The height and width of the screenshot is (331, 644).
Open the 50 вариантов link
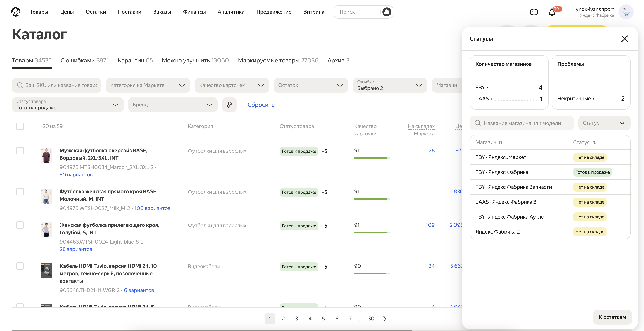pyautogui.click(x=76, y=175)
